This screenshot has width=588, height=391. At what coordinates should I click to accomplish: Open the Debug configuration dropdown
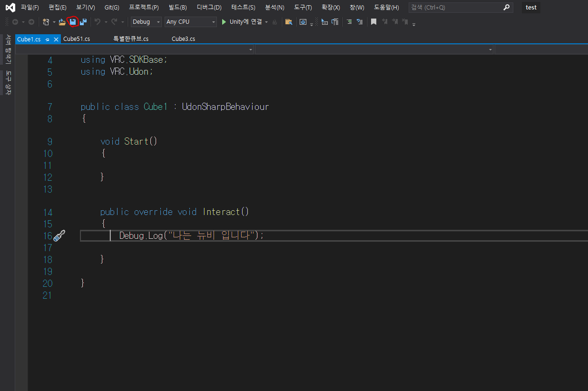pyautogui.click(x=146, y=22)
